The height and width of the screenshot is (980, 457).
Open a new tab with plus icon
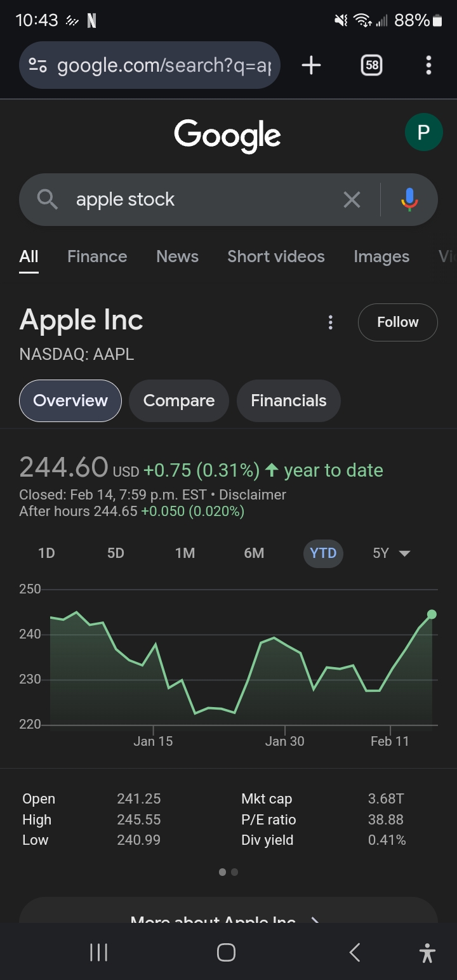pyautogui.click(x=311, y=65)
